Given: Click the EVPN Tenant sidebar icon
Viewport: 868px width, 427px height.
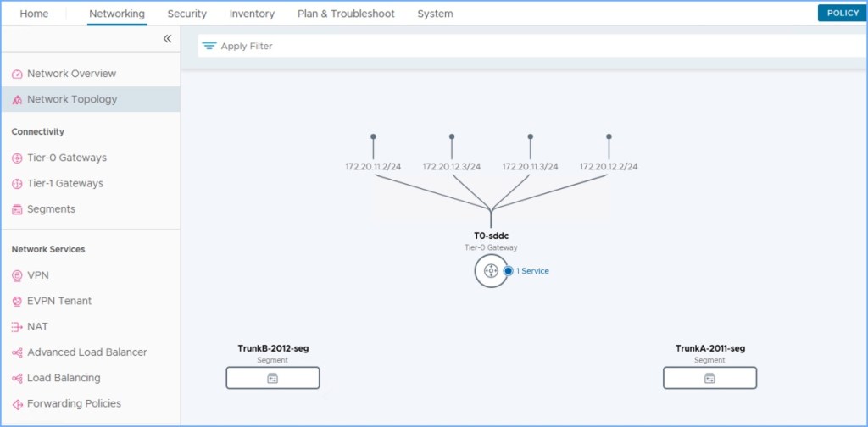Looking at the screenshot, I should coord(18,302).
